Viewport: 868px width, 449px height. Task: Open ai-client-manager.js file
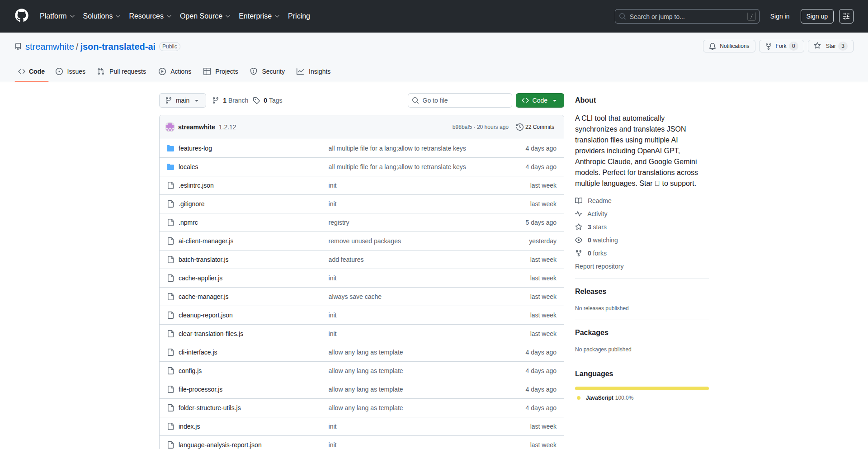[x=206, y=241]
